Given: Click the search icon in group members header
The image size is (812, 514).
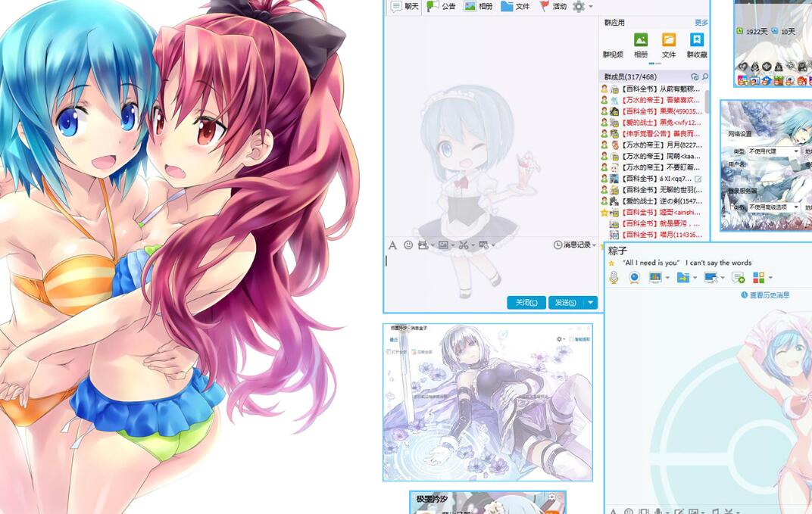Looking at the screenshot, I should tap(704, 76).
